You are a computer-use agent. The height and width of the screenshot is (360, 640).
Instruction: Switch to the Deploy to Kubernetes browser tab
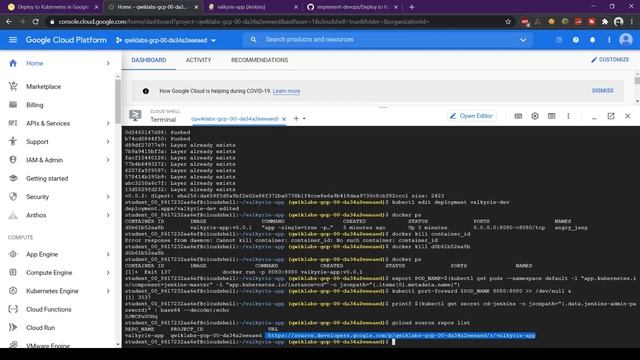point(53,7)
